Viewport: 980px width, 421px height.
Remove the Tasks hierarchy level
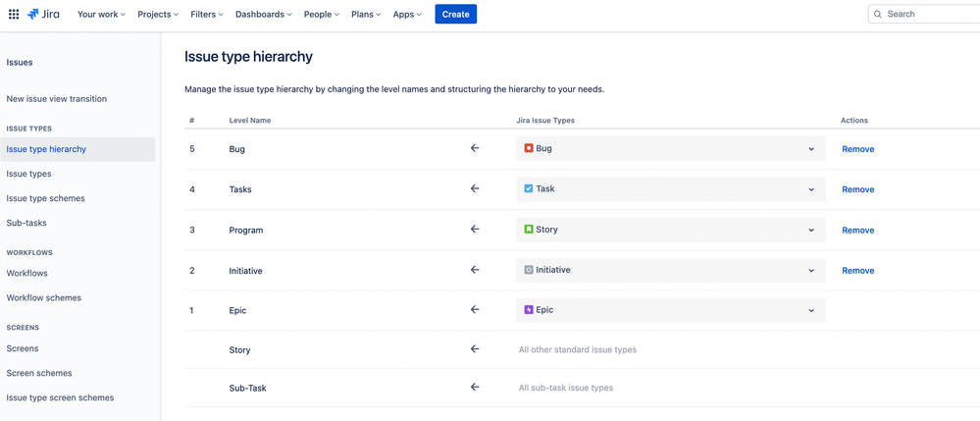point(857,189)
